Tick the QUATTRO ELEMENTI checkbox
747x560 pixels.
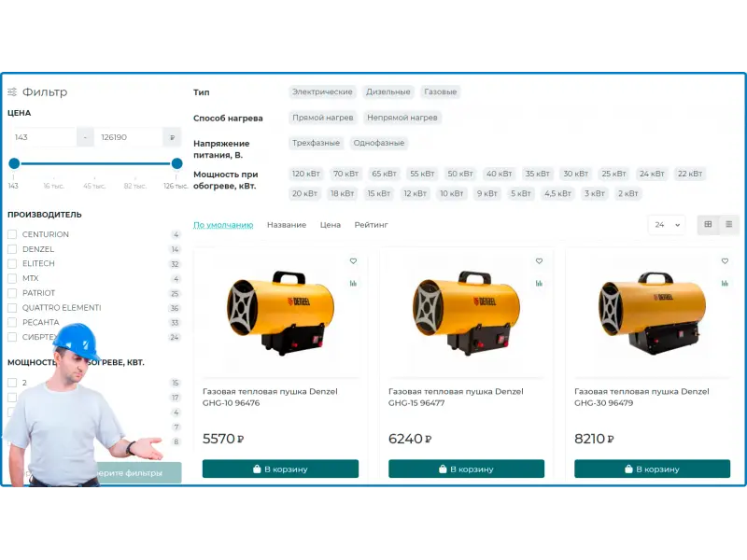(12, 308)
